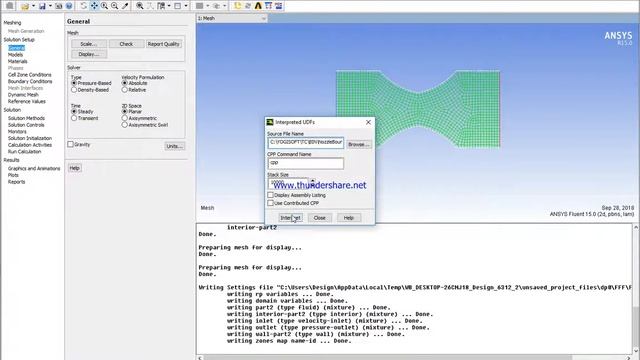
Task: Click the Source File Name field
Action: tap(306, 142)
